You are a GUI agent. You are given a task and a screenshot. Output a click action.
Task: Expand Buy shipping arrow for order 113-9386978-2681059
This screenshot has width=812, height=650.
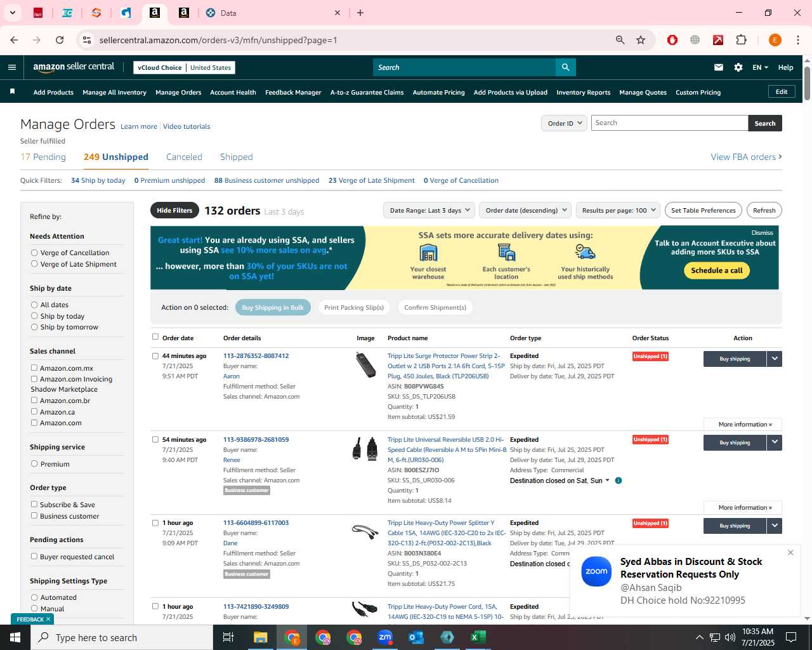click(775, 442)
